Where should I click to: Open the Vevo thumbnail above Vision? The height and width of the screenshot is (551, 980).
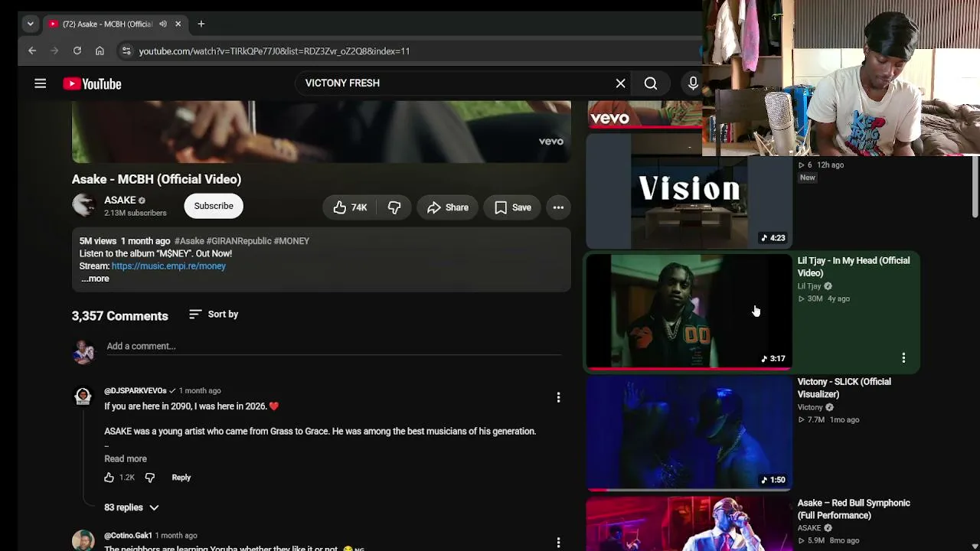click(x=645, y=115)
